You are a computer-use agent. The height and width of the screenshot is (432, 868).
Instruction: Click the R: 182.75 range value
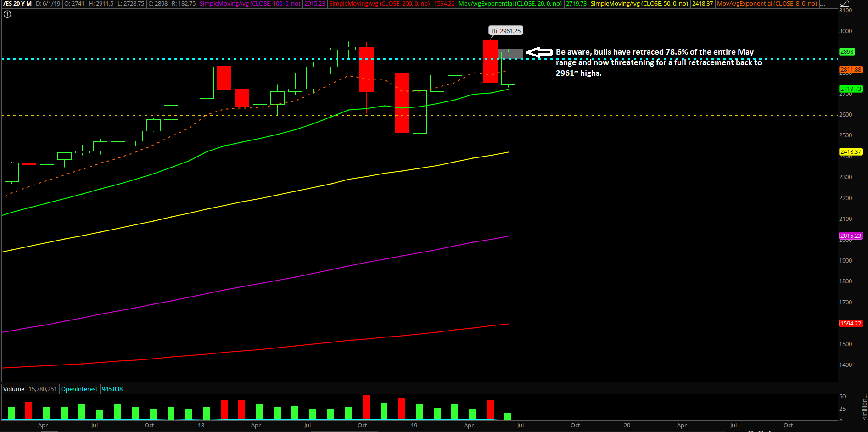[x=184, y=4]
